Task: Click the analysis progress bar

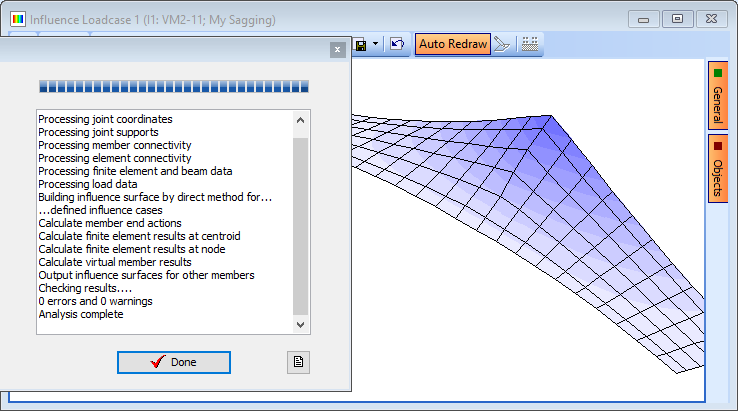Action: tap(174, 87)
